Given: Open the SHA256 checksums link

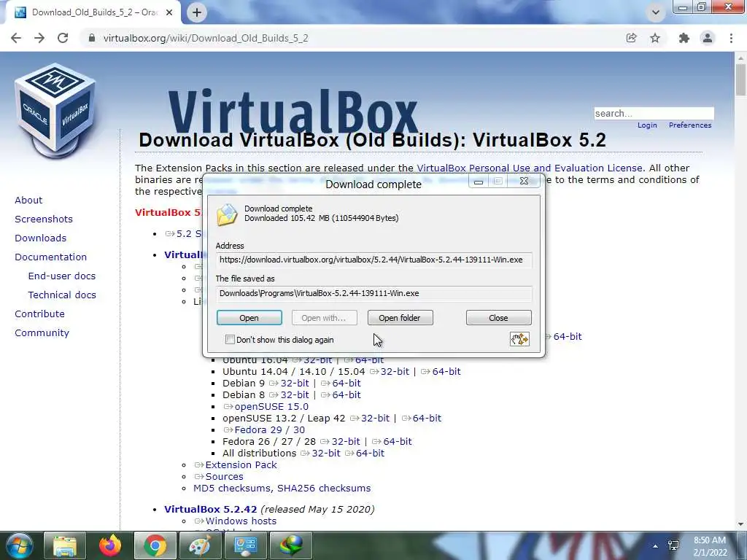Looking at the screenshot, I should coord(324,488).
